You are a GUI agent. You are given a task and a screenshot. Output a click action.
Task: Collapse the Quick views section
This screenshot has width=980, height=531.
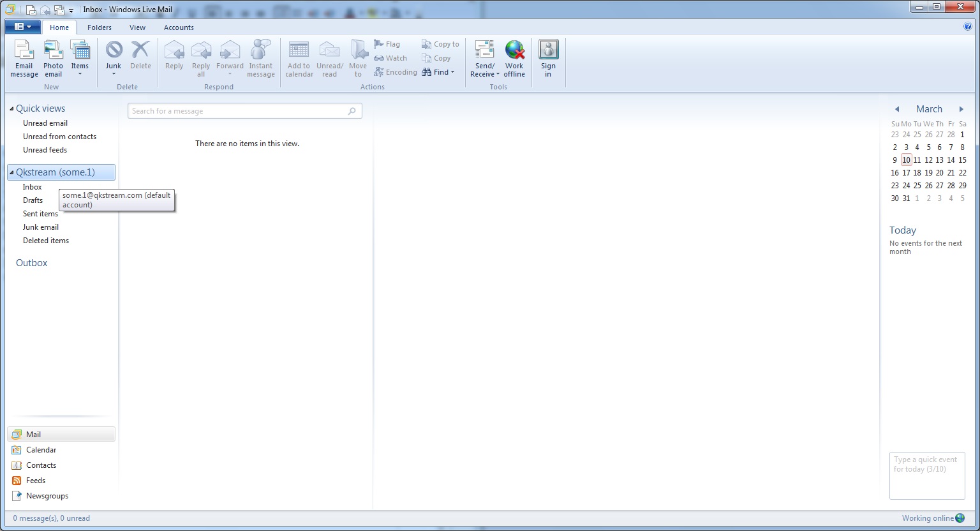(11, 108)
